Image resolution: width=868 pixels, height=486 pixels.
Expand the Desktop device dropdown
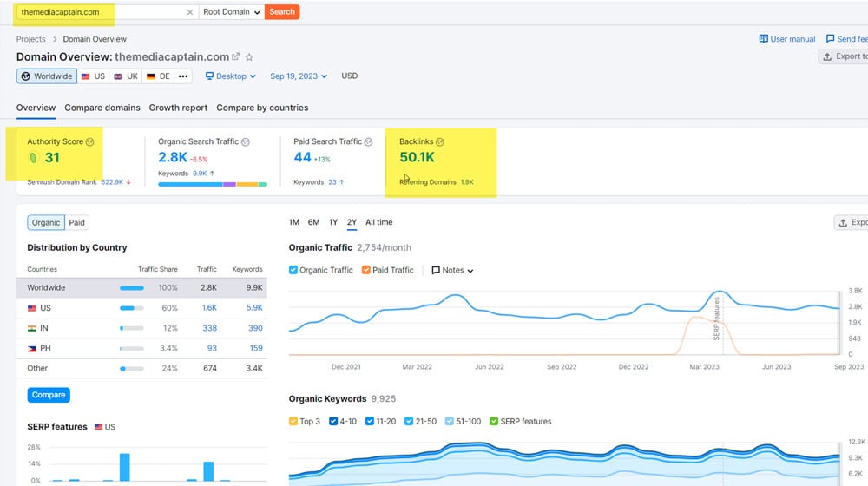click(231, 76)
